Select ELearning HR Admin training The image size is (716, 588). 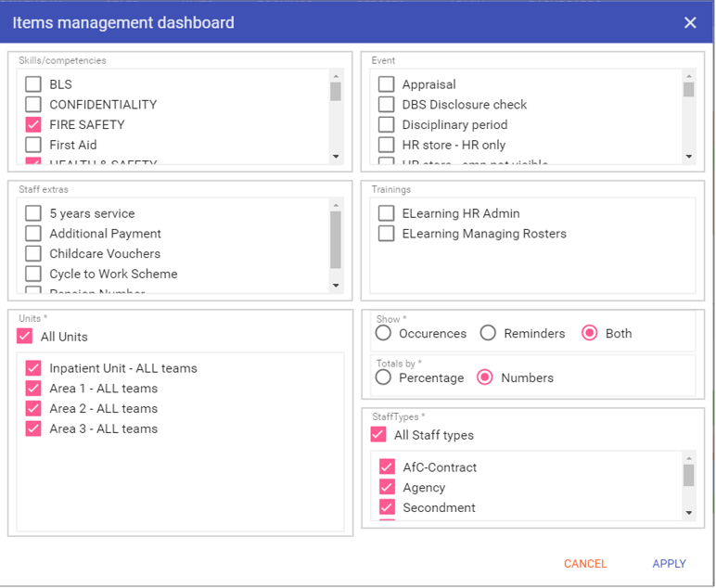tap(387, 213)
